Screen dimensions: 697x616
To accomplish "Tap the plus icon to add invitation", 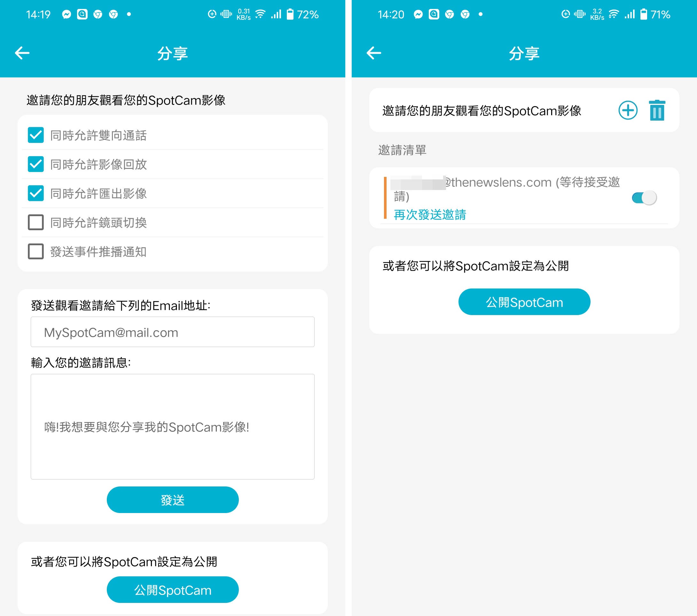I will pos(628,111).
